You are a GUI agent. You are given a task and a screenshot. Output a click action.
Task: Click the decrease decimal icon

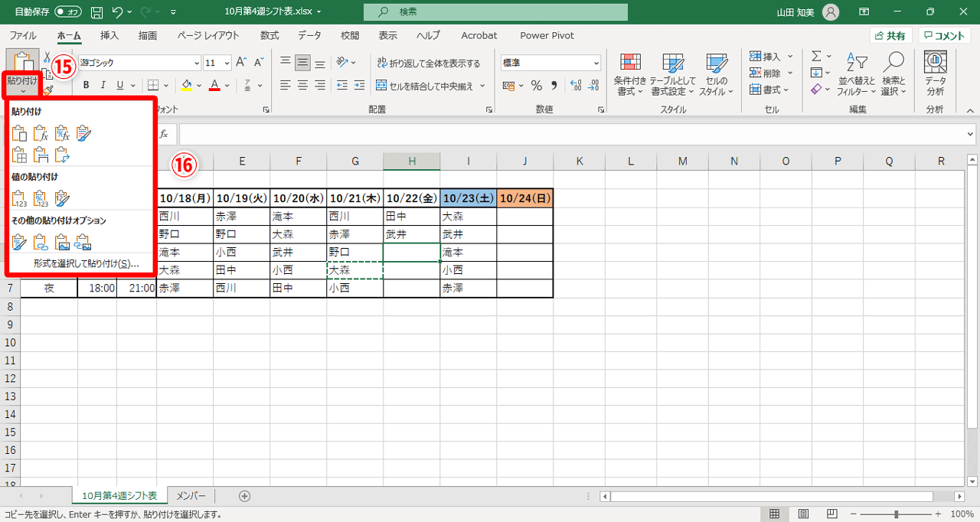(x=592, y=85)
